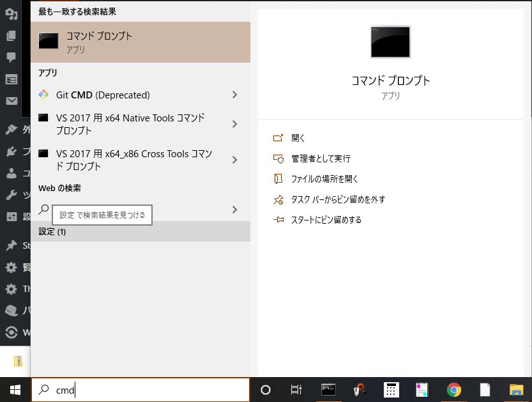
Task: Open Plugins plug icon in WordPress sidebar
Action: pyautogui.click(x=11, y=151)
